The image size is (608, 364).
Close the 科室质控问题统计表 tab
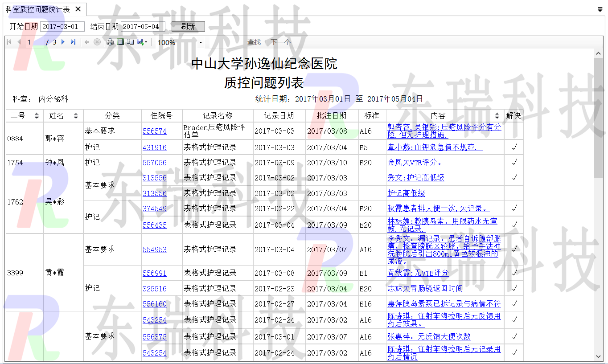click(78, 9)
